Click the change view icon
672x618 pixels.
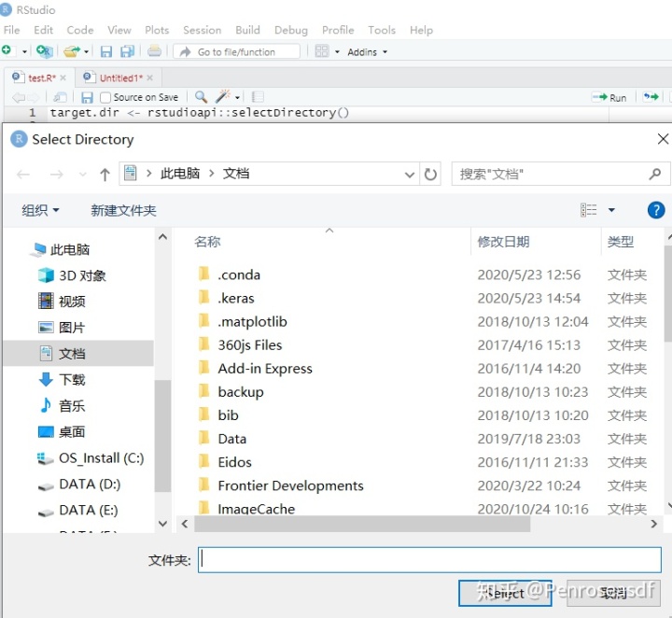click(588, 210)
